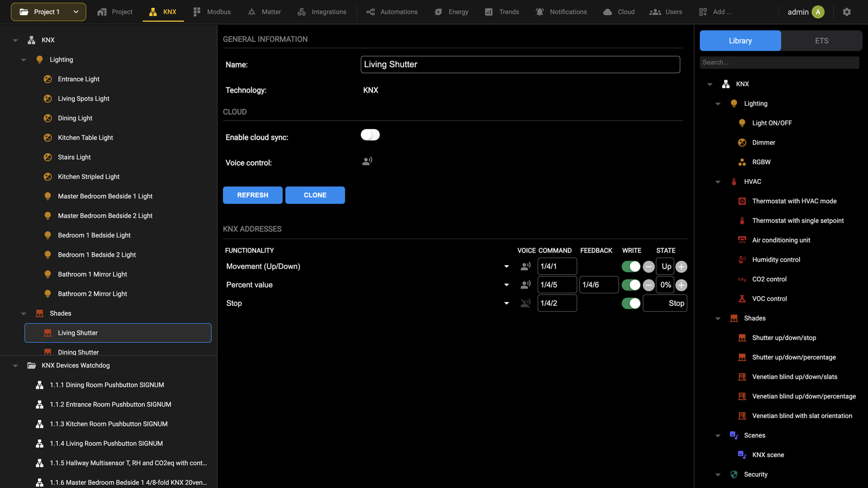Click the CLONE button
The width and height of the screenshot is (868, 488).
coord(315,195)
